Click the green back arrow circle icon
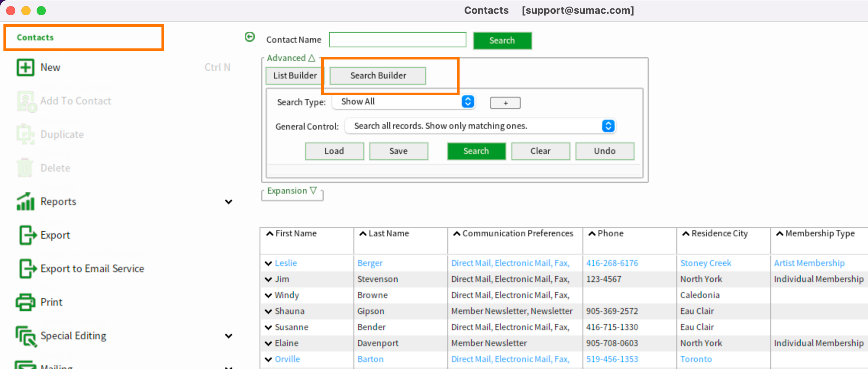This screenshot has height=369, width=868. [x=250, y=37]
